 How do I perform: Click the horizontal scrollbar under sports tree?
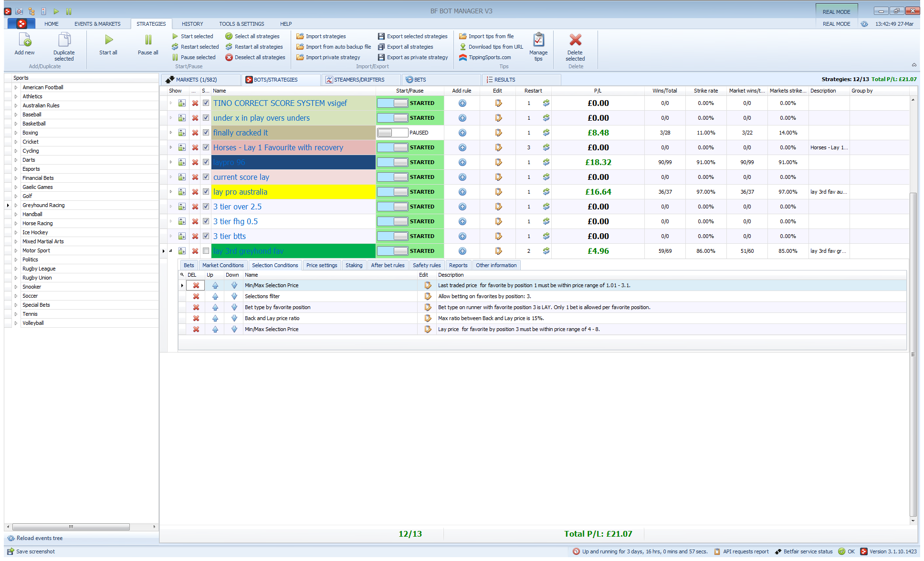[x=71, y=527]
